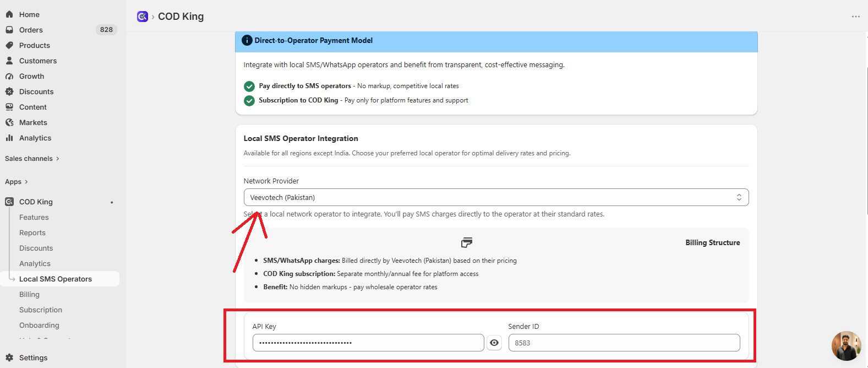
Task: Click the SMS/WhatsApp charges bullet text
Action: pos(390,261)
